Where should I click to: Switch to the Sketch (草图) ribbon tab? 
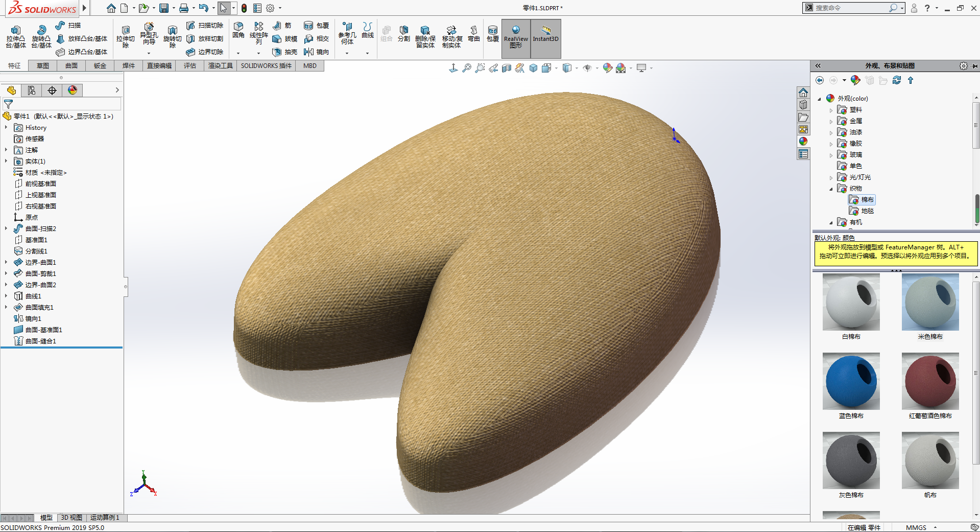pyautogui.click(x=43, y=66)
